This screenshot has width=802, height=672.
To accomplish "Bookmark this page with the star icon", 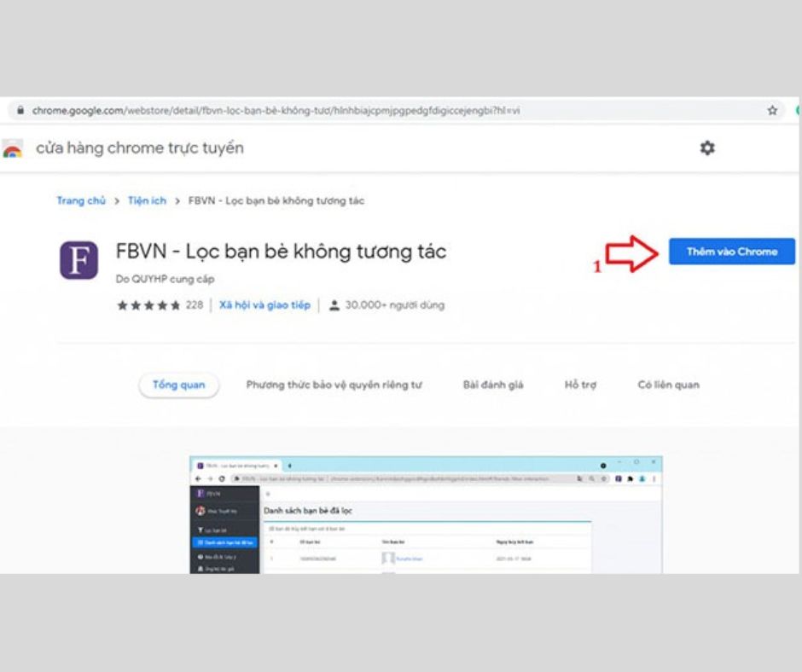I will coord(772,111).
